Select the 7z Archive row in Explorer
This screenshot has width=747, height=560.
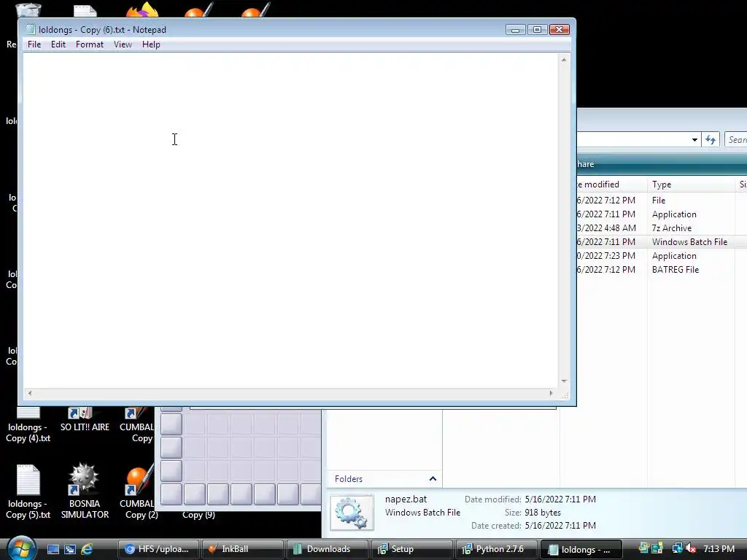pyautogui.click(x=662, y=228)
